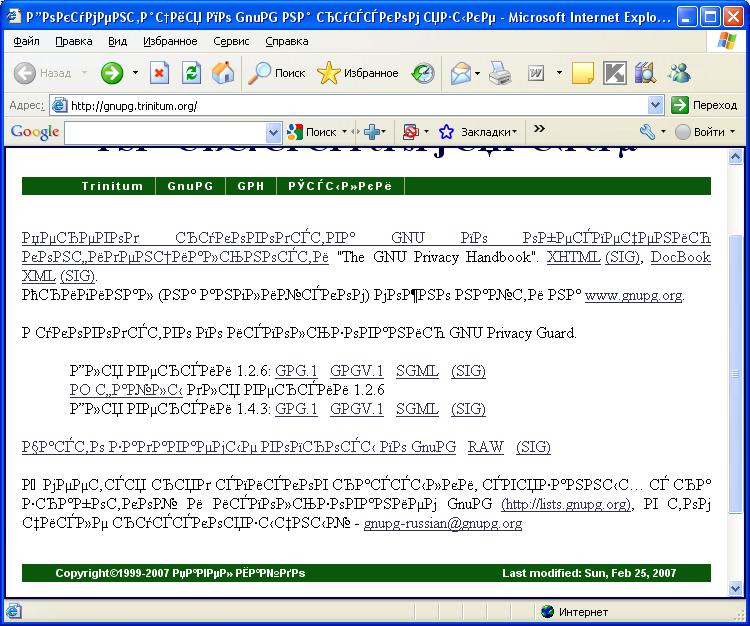
Task: Click the popup blocker icon
Action: point(410,132)
